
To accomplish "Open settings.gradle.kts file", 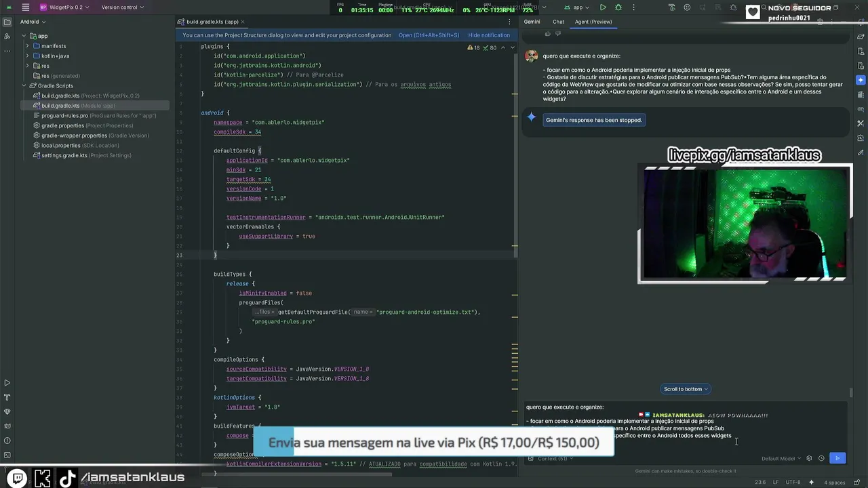I will [x=82, y=155].
